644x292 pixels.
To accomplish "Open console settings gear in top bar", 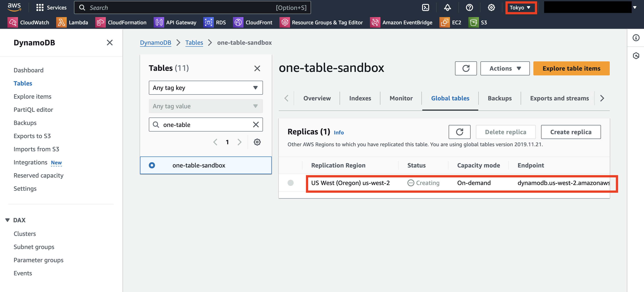I will coord(491,7).
